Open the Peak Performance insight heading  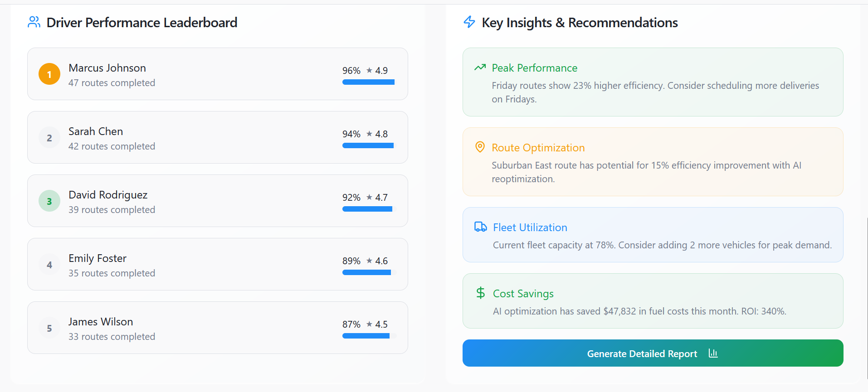click(534, 68)
